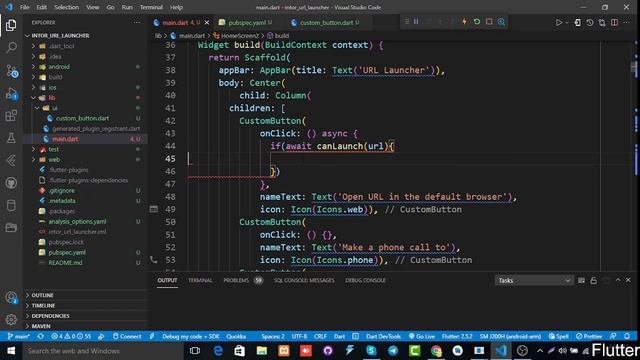This screenshot has height=360, width=640.
Task: Open the Manage gear settings
Action: click(x=11, y=320)
